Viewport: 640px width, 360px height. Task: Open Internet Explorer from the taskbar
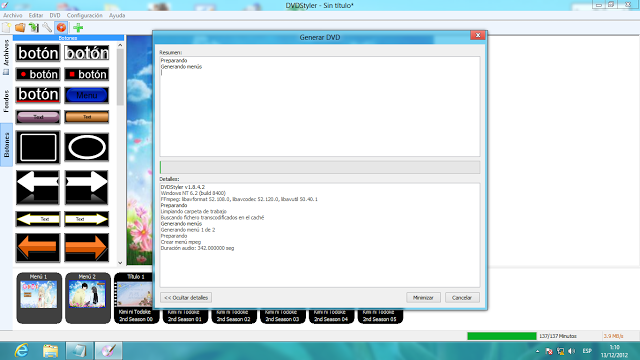click(21, 351)
